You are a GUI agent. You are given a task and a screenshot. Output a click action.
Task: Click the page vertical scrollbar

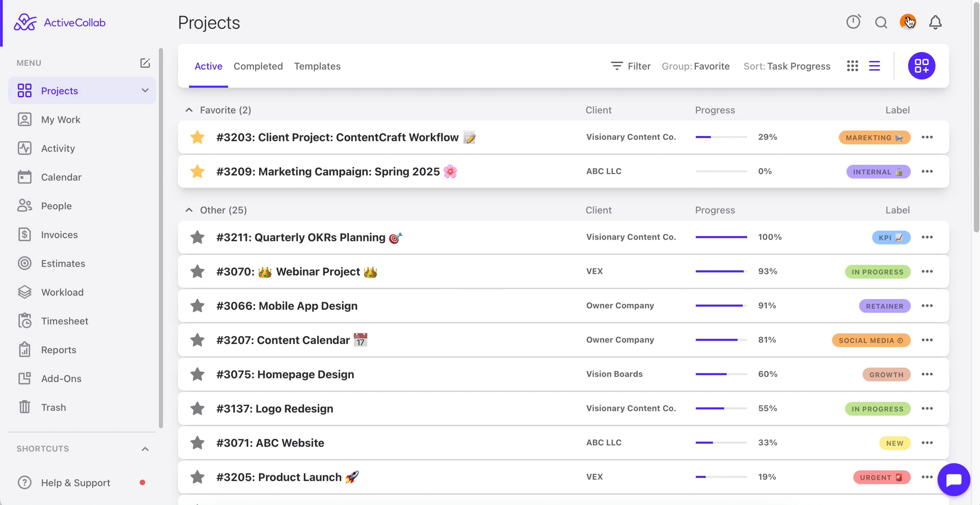coord(976,116)
